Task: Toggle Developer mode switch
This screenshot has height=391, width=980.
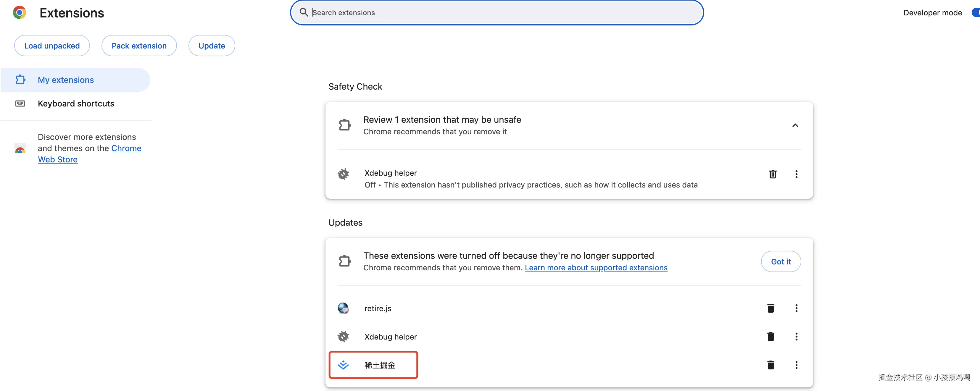Action: click(x=976, y=12)
